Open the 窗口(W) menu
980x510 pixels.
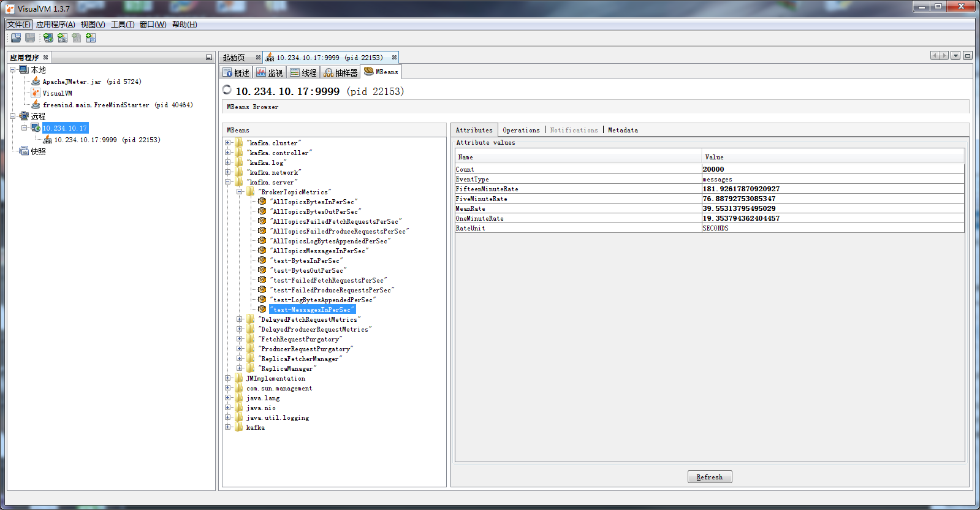point(153,25)
